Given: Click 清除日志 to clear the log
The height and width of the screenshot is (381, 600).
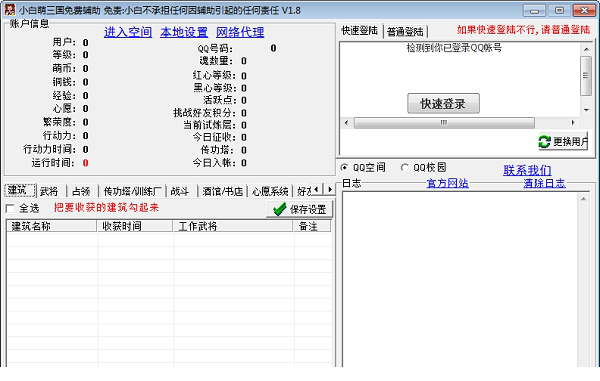Looking at the screenshot, I should (x=544, y=183).
